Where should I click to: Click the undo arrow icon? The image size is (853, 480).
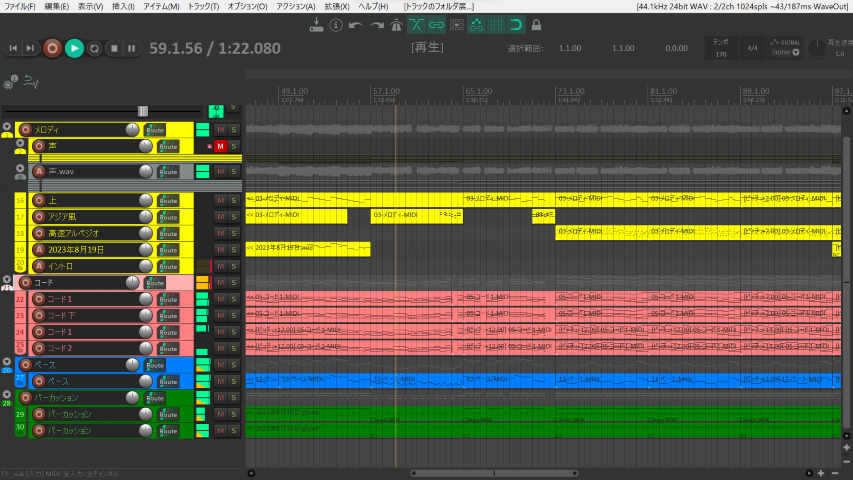click(x=356, y=25)
